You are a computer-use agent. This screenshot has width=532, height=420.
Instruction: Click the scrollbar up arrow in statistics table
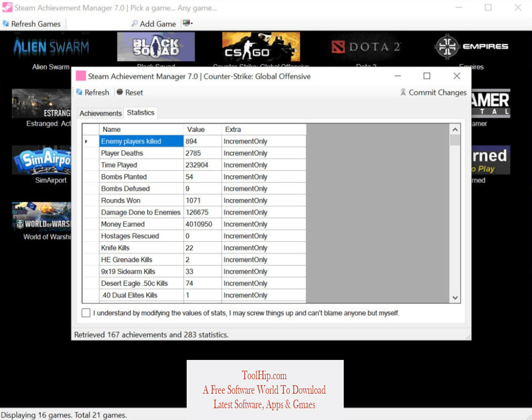pos(455,129)
